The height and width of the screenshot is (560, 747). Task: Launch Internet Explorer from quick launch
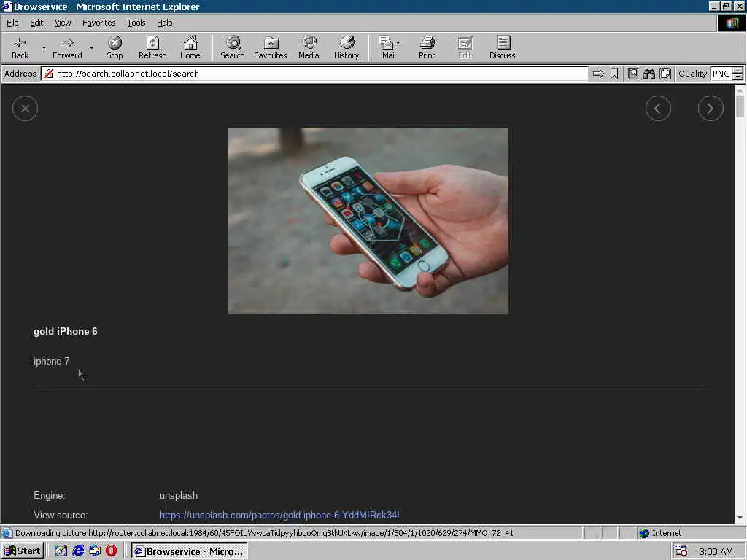(78, 551)
